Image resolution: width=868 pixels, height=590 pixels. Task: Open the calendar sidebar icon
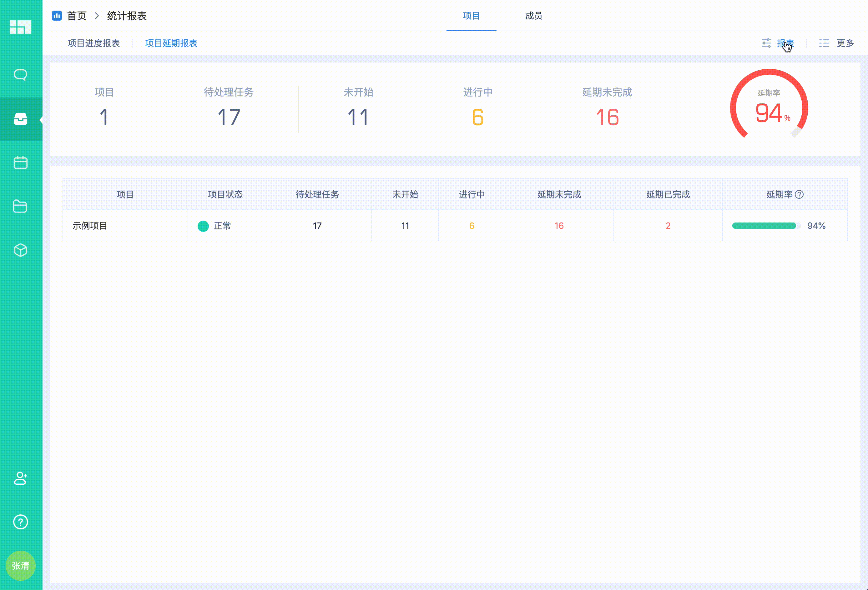point(21,163)
